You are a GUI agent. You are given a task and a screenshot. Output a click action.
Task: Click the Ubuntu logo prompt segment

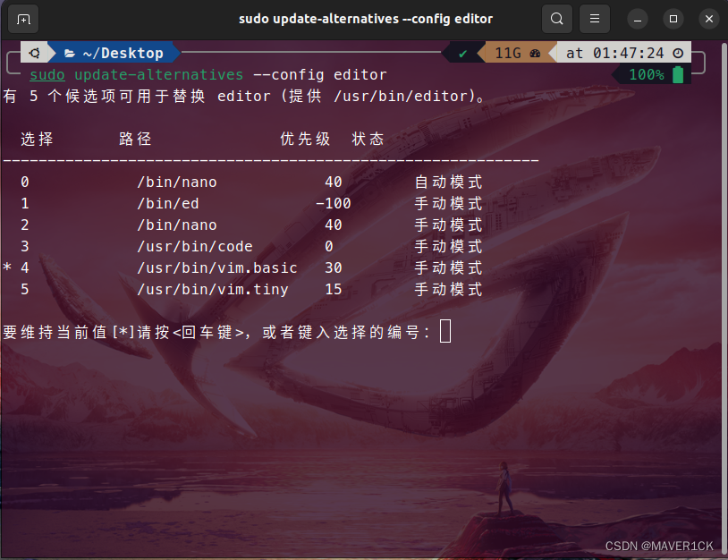pyautogui.click(x=35, y=53)
